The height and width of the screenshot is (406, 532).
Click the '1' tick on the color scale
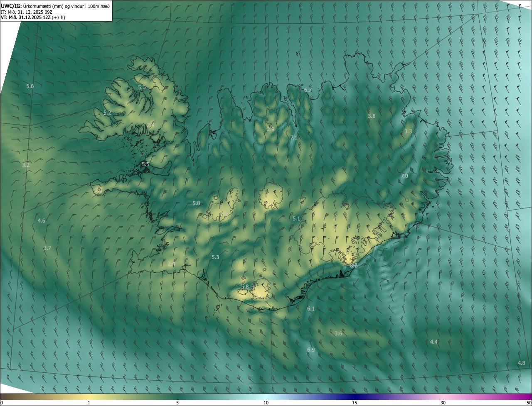tap(89, 403)
